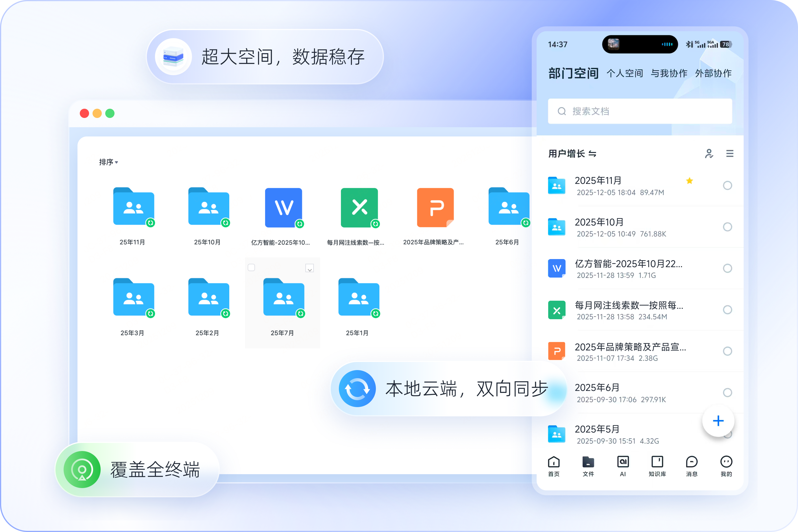Click the sync badge on 25年11月 folder
Screen dimensions: 798x532
coord(150,223)
